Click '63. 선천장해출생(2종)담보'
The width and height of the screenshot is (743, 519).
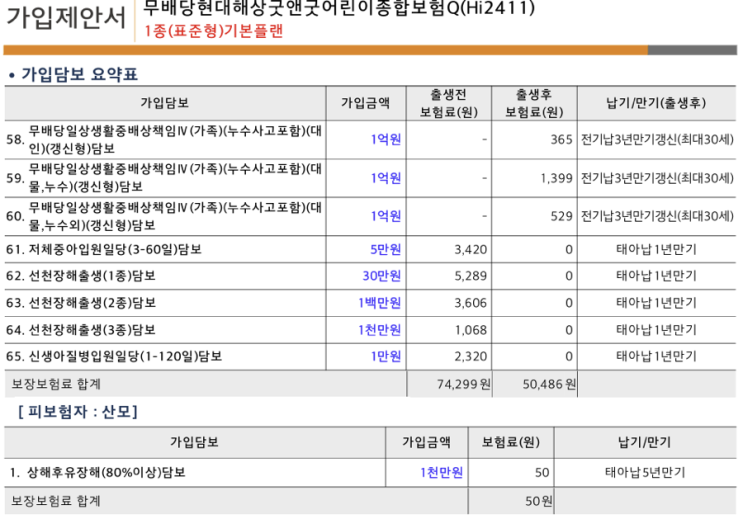point(81,303)
